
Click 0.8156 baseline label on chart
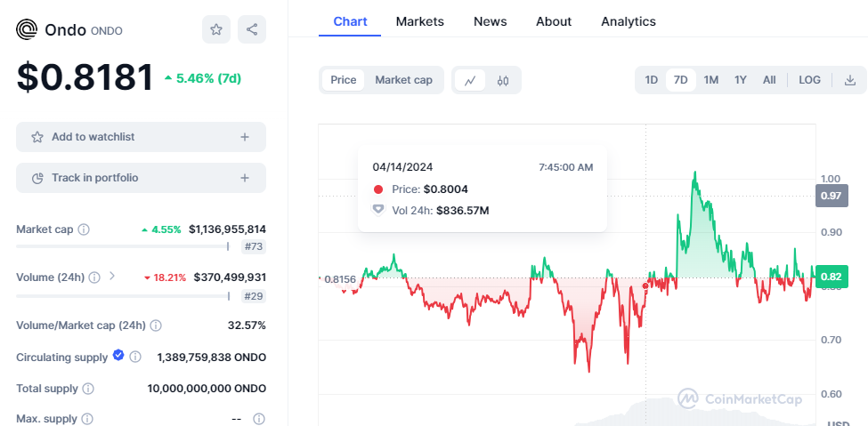coord(340,279)
